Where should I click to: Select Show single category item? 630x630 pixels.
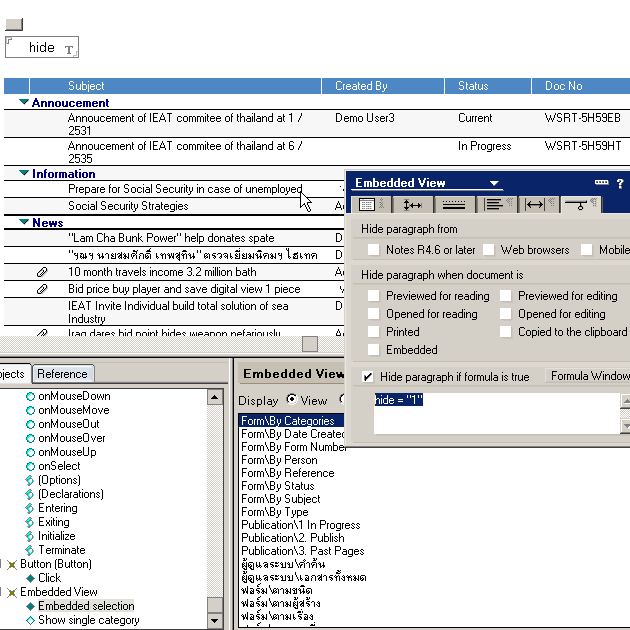pyautogui.click(x=88, y=620)
